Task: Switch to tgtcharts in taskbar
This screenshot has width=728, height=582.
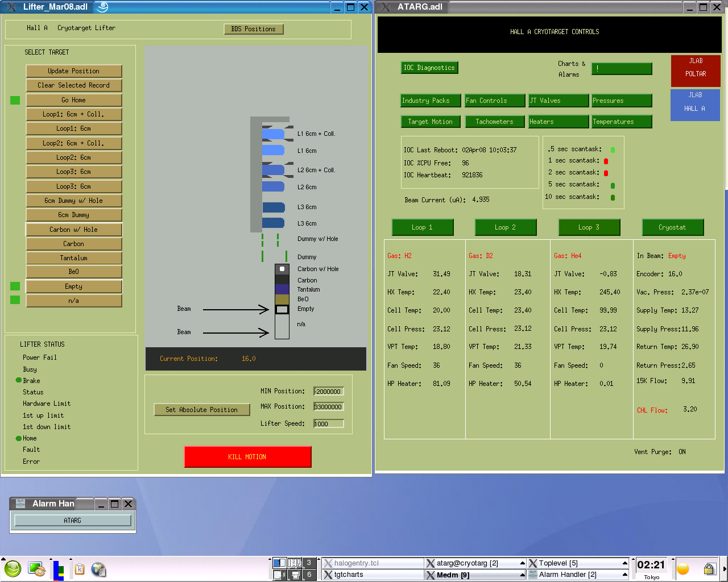Action: coord(373,575)
